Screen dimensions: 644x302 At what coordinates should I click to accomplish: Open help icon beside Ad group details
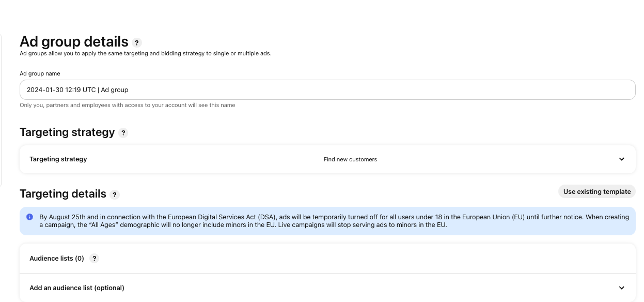click(137, 43)
